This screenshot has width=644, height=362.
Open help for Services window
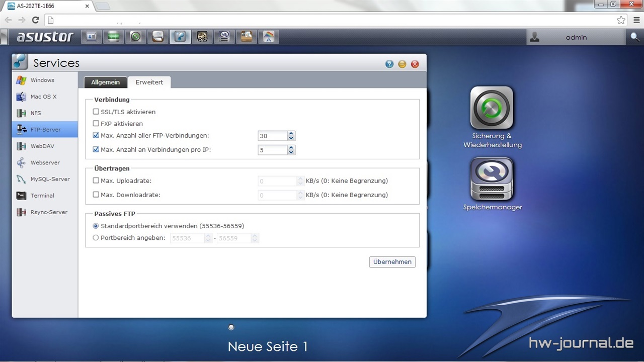389,64
